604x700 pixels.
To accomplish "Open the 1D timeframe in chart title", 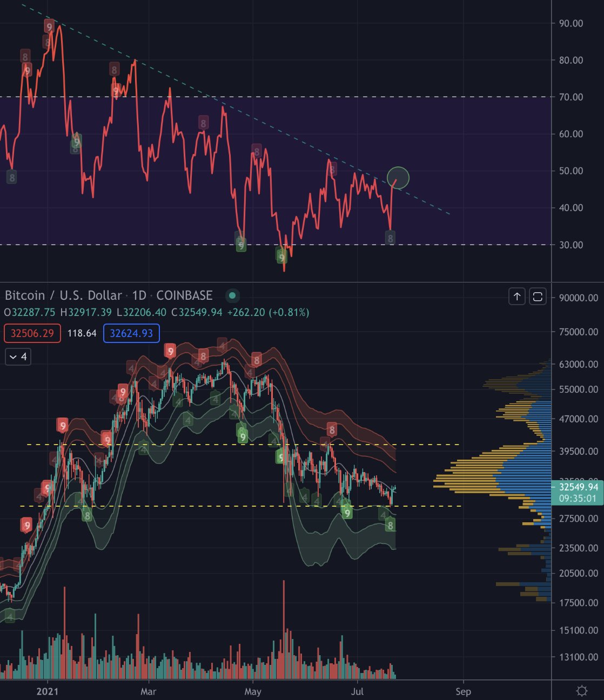I will pos(139,295).
